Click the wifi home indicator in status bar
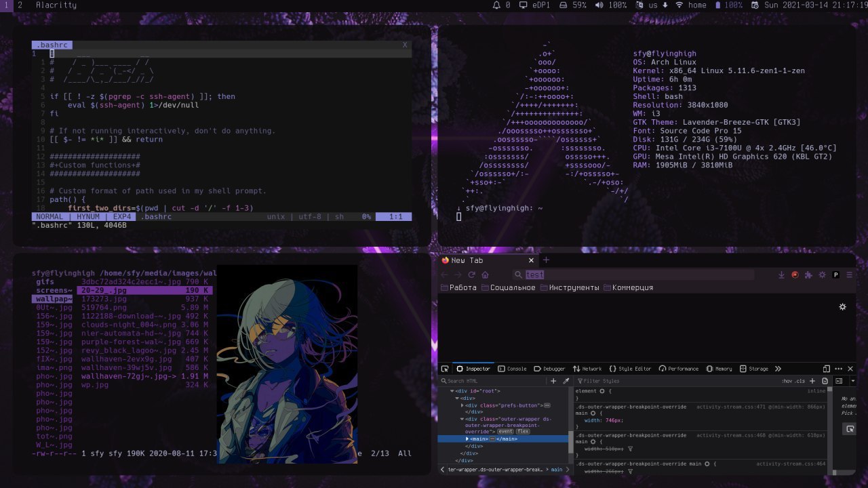Screen dimensions: 868x488 690,5
